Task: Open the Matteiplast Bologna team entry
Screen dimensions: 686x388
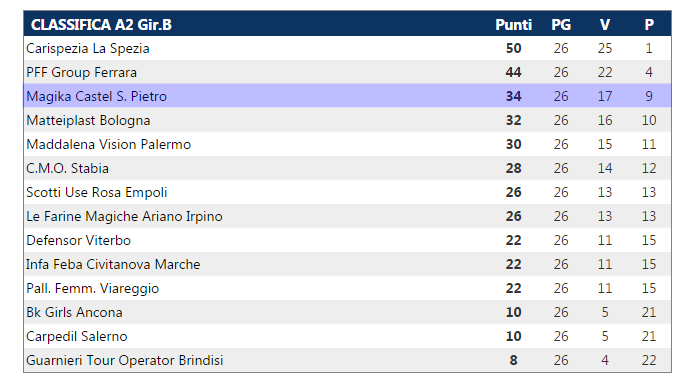Action: click(x=88, y=120)
